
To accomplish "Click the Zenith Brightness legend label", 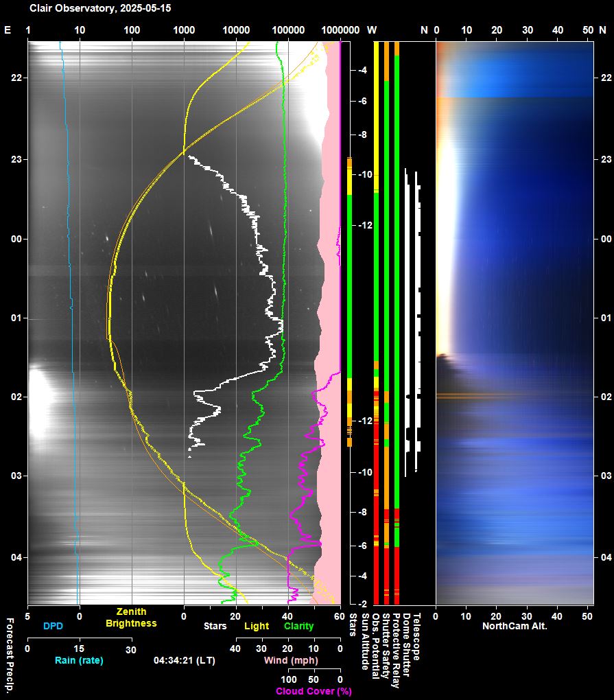I will 131,618.
